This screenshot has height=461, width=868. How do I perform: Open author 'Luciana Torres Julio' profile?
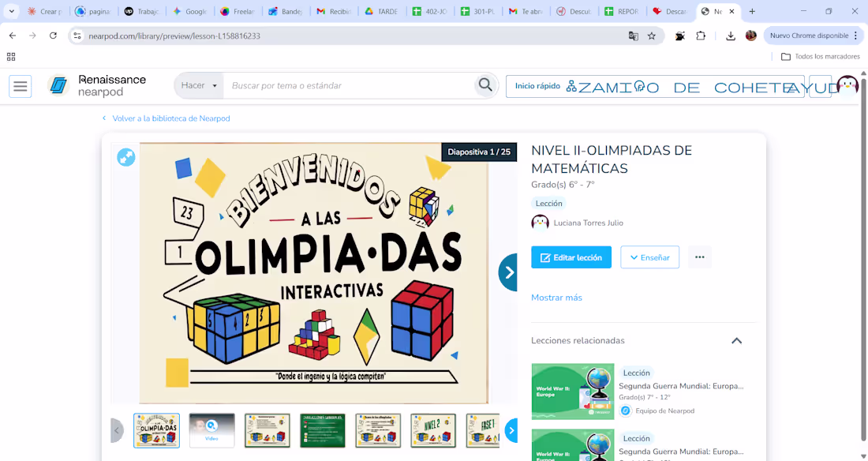[x=588, y=223]
